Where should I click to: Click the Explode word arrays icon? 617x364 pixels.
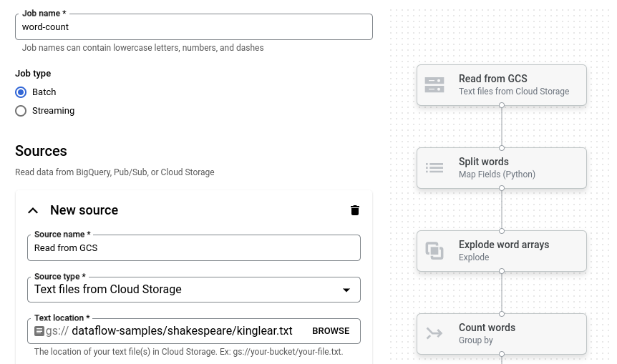(x=434, y=251)
